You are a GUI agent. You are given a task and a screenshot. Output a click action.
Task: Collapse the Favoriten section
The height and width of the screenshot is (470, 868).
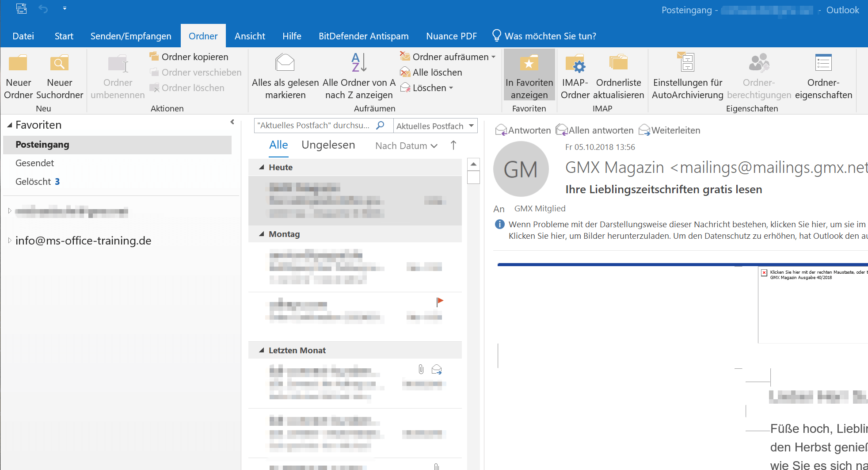click(x=10, y=125)
